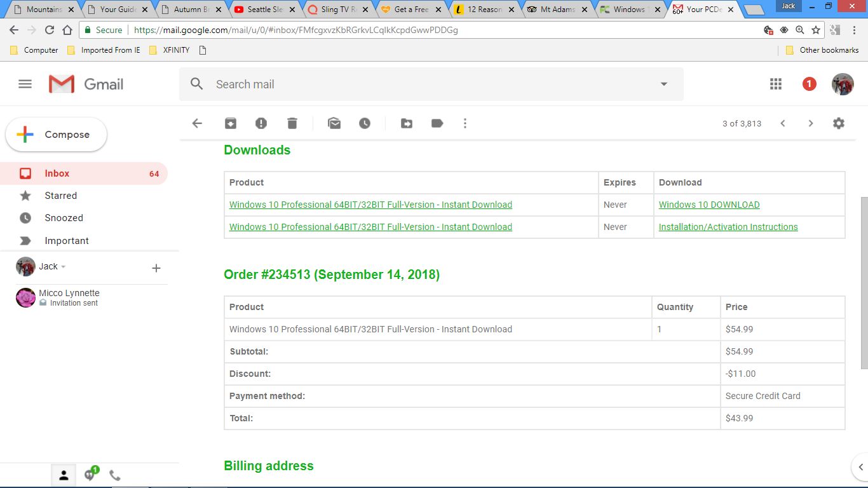The image size is (868, 488).
Task: Open the Important folder
Action: (84, 241)
